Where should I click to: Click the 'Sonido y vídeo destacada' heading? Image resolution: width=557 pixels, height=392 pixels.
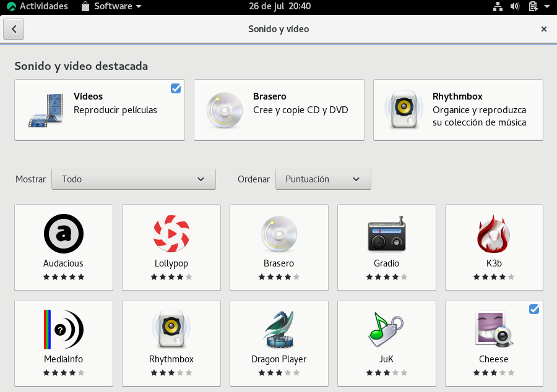coord(81,66)
